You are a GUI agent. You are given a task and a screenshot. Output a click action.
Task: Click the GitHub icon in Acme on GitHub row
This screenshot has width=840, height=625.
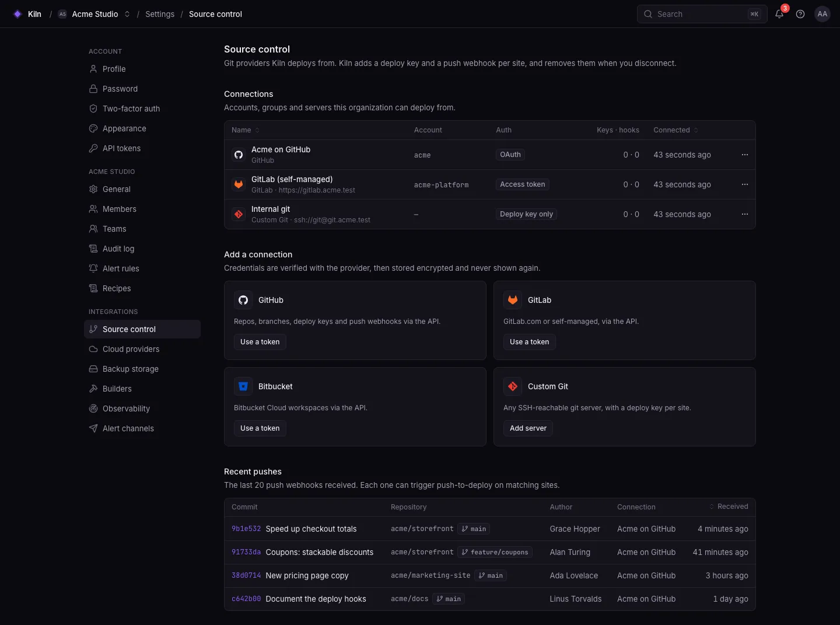239,155
